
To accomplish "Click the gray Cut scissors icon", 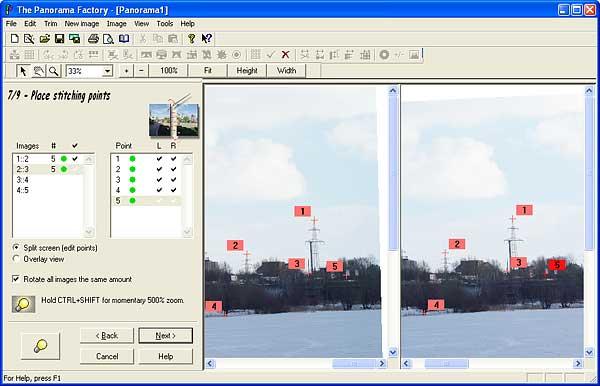I will (142, 39).
